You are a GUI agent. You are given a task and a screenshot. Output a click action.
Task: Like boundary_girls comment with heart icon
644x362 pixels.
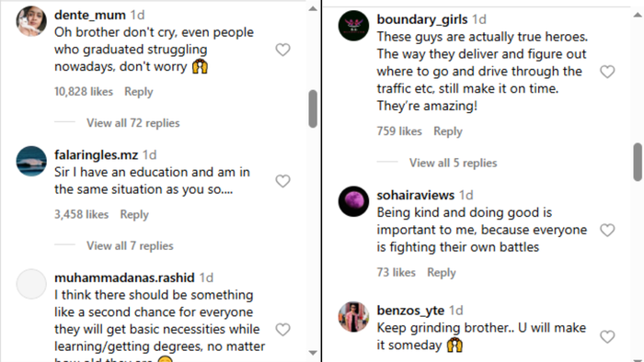[x=607, y=72]
